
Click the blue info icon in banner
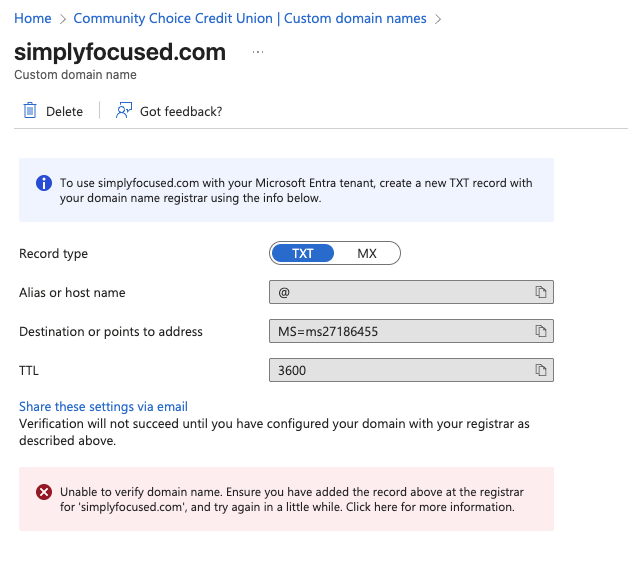pos(44,183)
